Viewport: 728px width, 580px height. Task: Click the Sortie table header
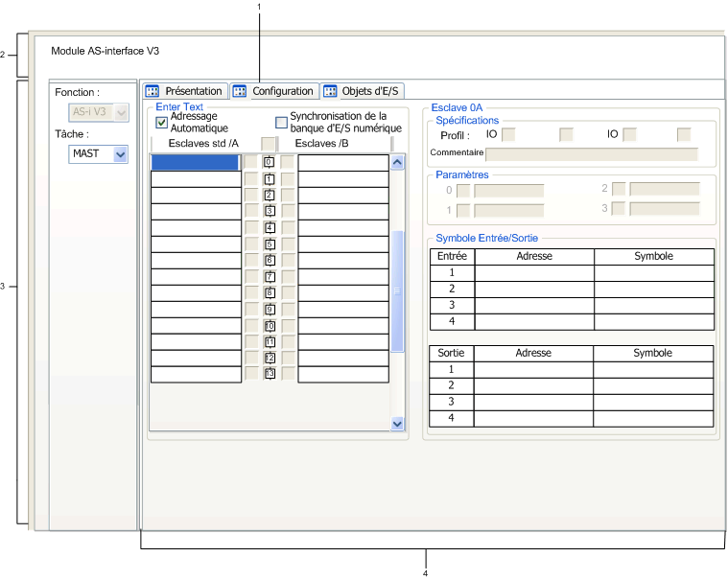(452, 353)
